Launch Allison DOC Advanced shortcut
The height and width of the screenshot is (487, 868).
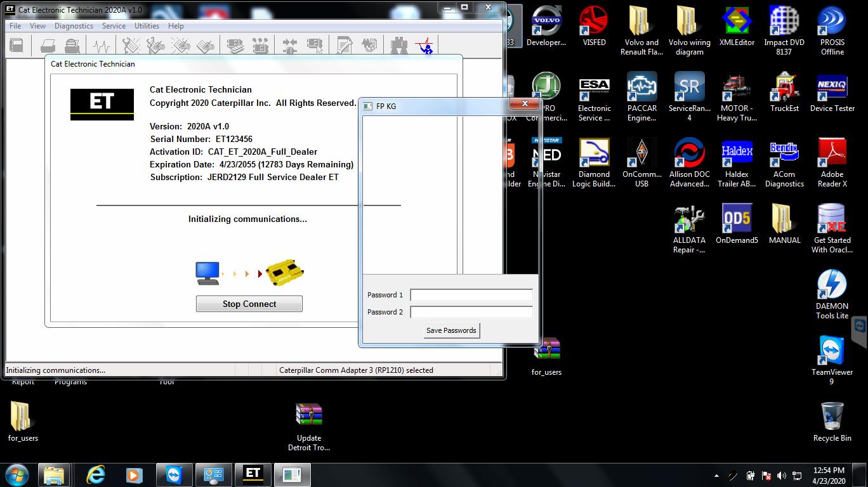(x=690, y=162)
